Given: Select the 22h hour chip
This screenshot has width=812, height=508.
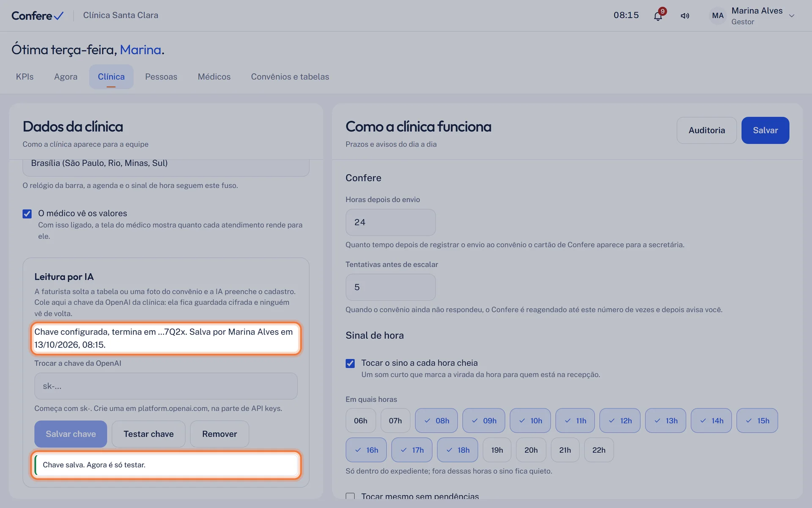Looking at the screenshot, I should pyautogui.click(x=599, y=450).
